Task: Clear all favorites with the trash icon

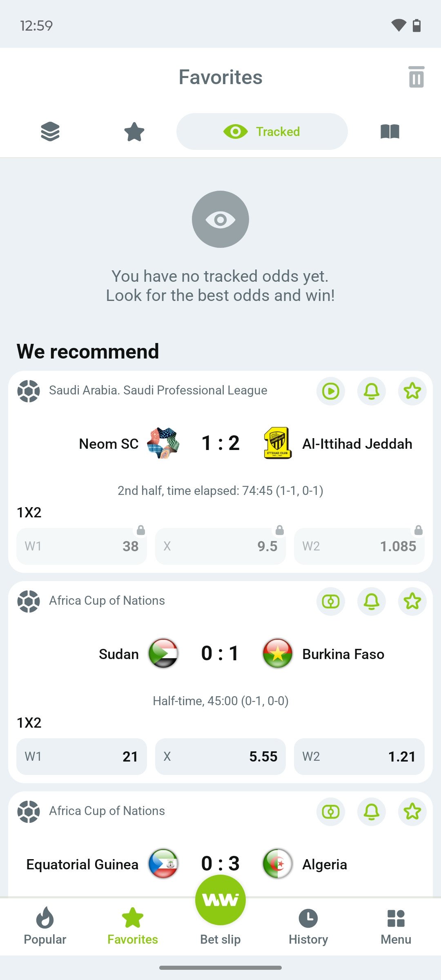Action: coord(417,78)
